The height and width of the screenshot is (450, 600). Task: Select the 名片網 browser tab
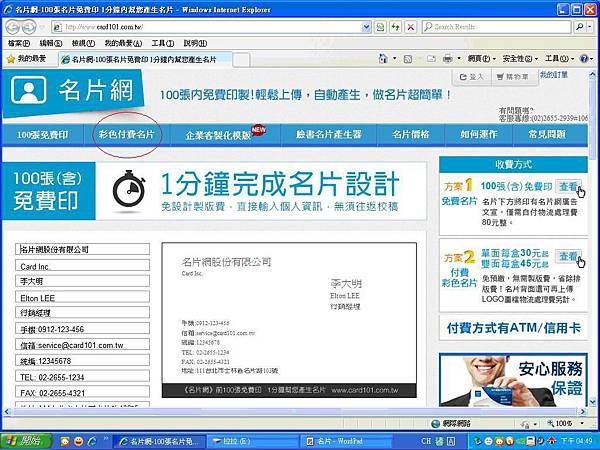tap(145, 59)
